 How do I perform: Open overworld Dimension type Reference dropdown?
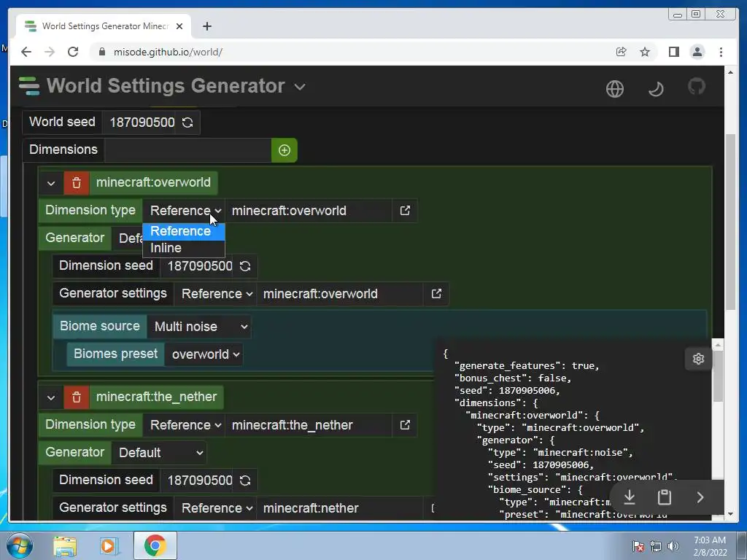(x=185, y=211)
